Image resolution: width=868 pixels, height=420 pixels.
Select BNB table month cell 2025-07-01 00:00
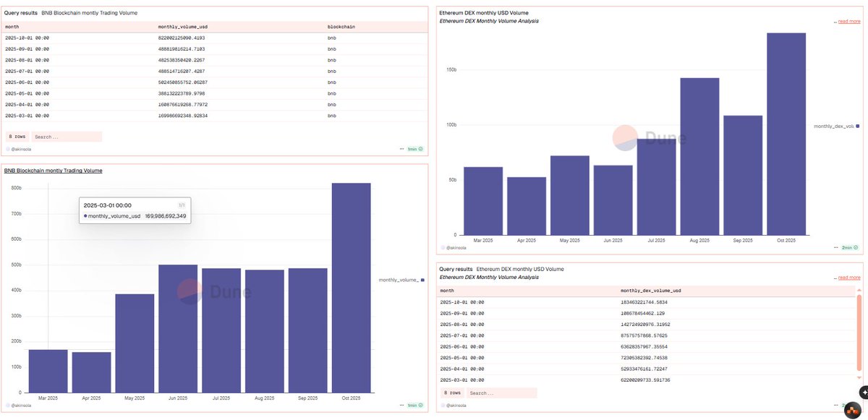point(27,71)
